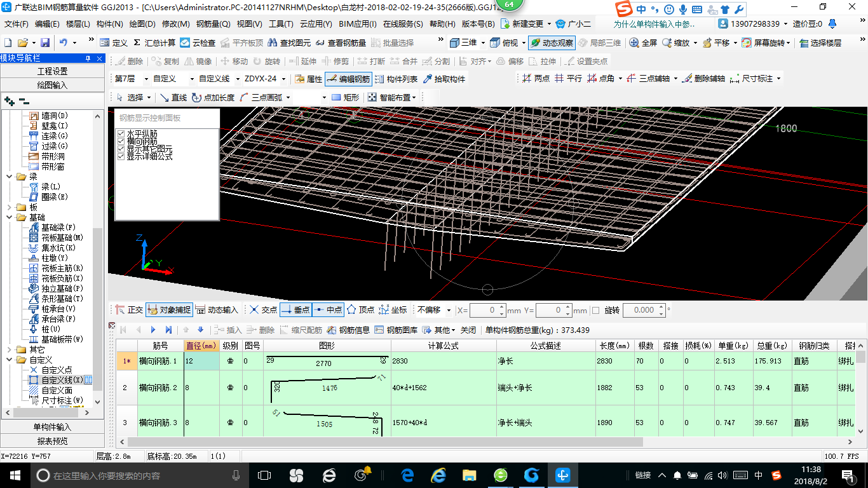
Task: Open the 钢筋量(Q) menu
Action: (x=213, y=24)
